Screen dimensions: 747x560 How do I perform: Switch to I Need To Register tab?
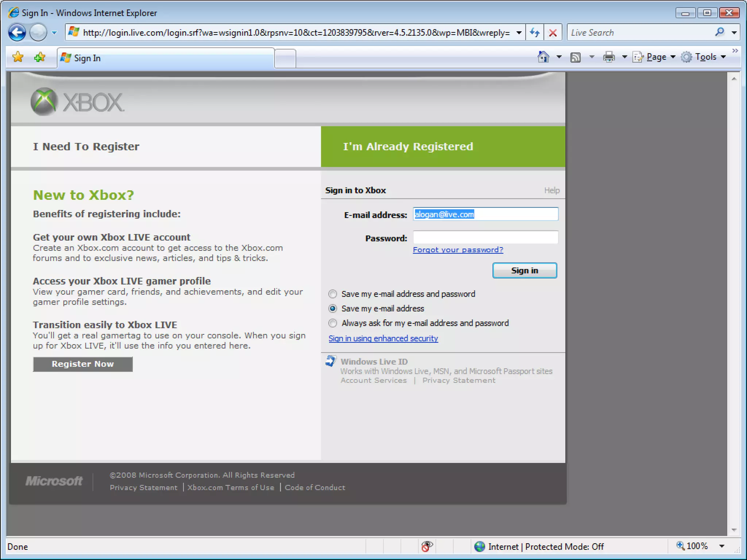point(166,147)
